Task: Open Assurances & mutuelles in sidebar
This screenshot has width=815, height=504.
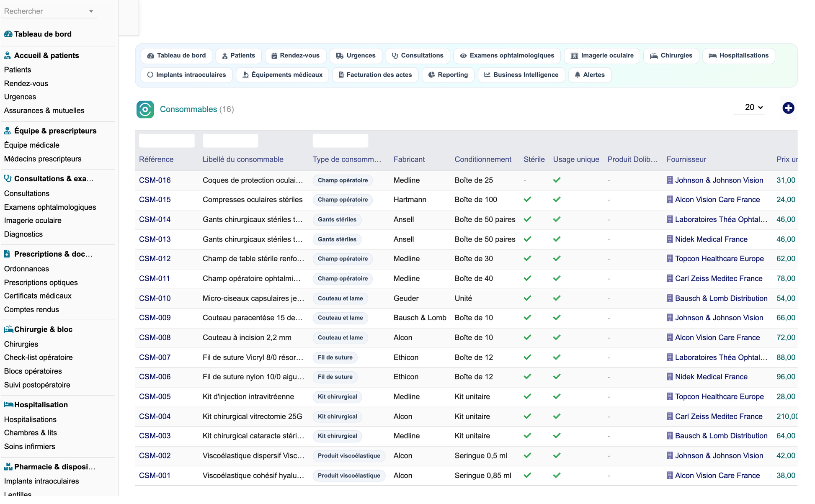Action: 44,111
